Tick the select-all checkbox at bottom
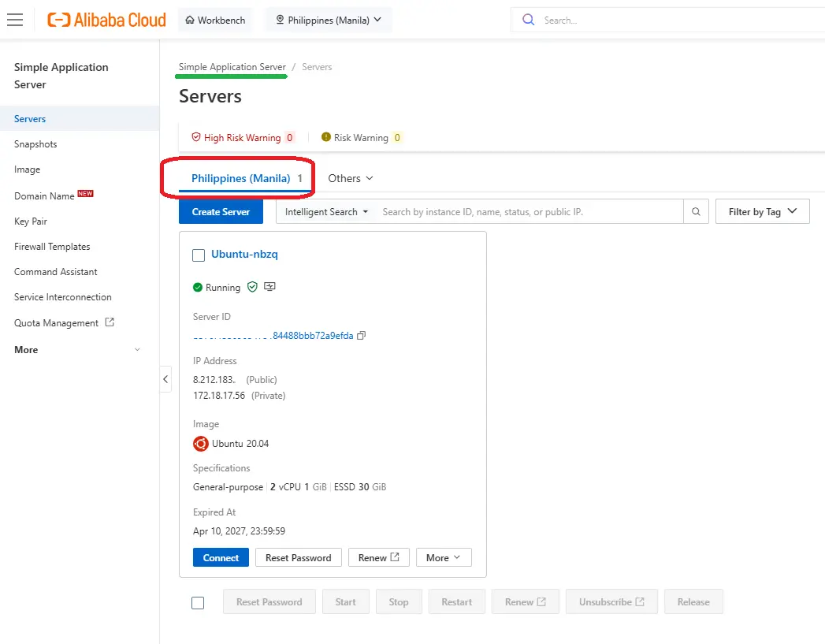Image resolution: width=825 pixels, height=644 pixels. point(198,603)
